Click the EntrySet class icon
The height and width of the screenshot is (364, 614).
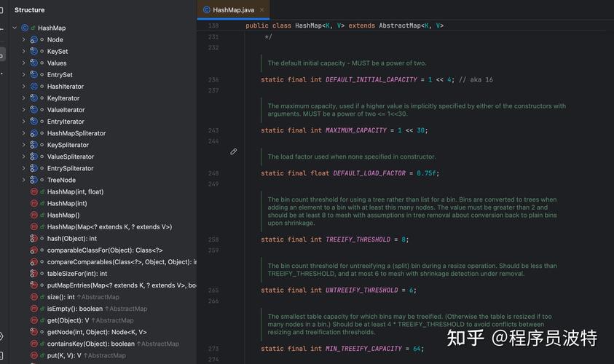coord(34,75)
